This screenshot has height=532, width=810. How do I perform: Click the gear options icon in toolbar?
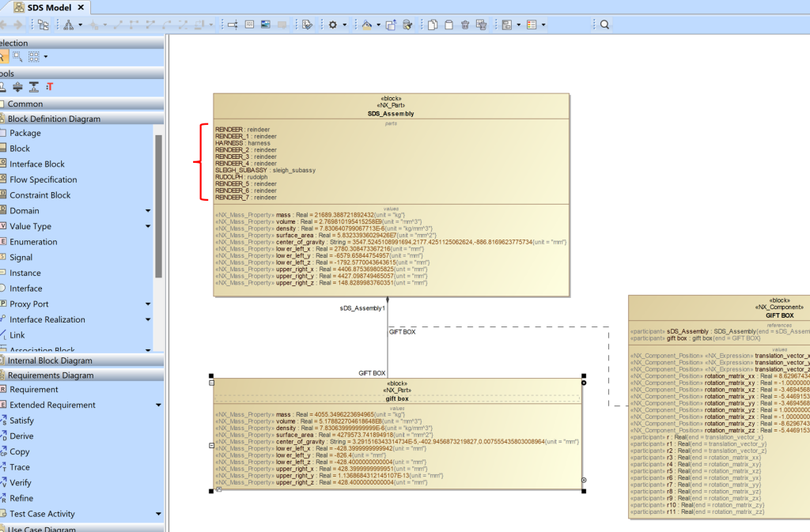click(x=333, y=25)
